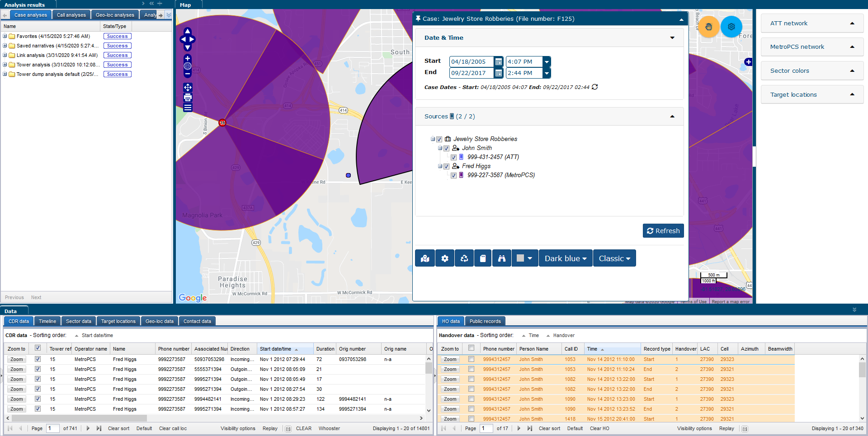Click the Clear sort link in CDR data
868x436 pixels.
coord(118,428)
